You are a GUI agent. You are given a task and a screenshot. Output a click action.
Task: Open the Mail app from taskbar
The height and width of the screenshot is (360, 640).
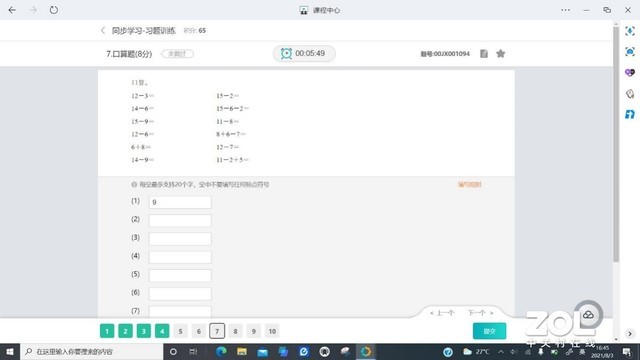click(x=262, y=351)
